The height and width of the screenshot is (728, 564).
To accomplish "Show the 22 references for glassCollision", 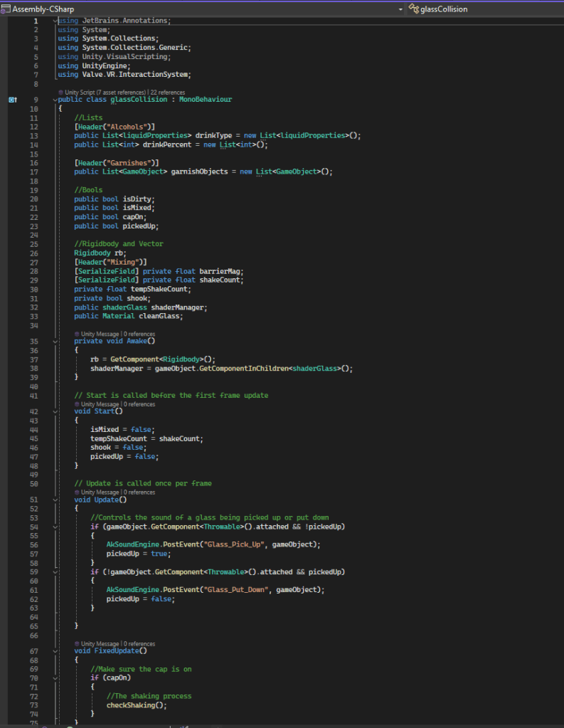I will tap(168, 92).
